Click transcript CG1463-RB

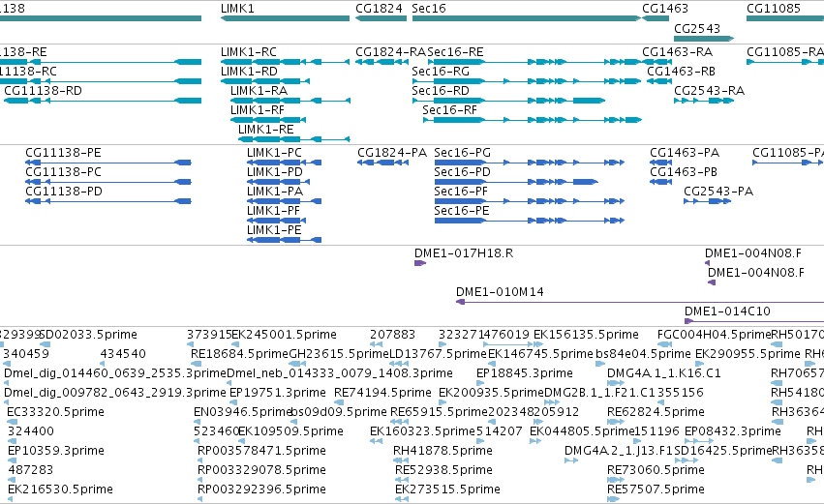pos(681,72)
